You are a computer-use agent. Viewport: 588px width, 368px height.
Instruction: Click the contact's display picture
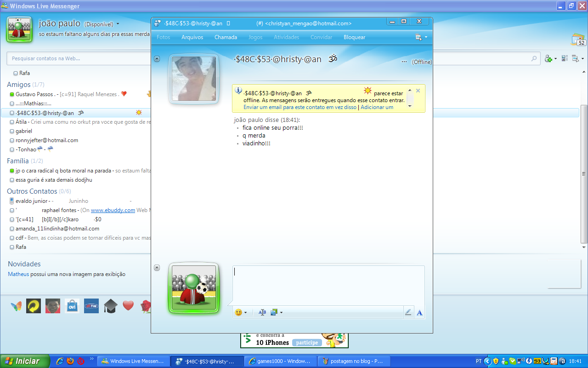click(194, 79)
